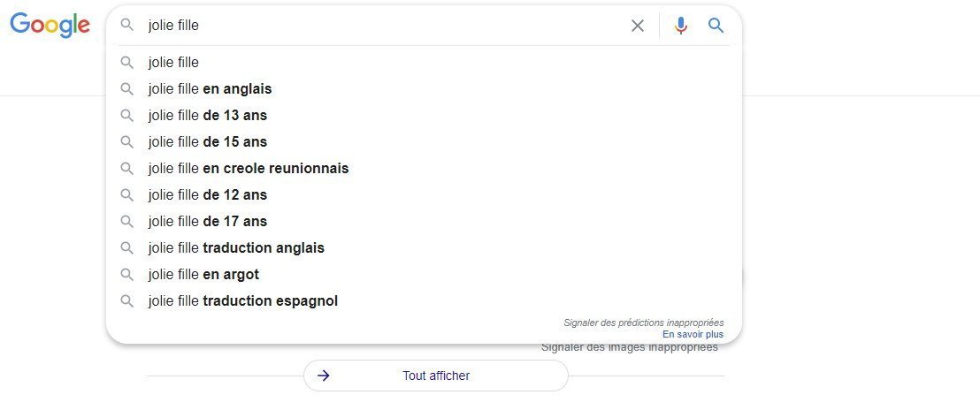Choose suggestion 'jolie fille en argot'
Image resolution: width=980 pixels, height=410 pixels.
click(425, 275)
